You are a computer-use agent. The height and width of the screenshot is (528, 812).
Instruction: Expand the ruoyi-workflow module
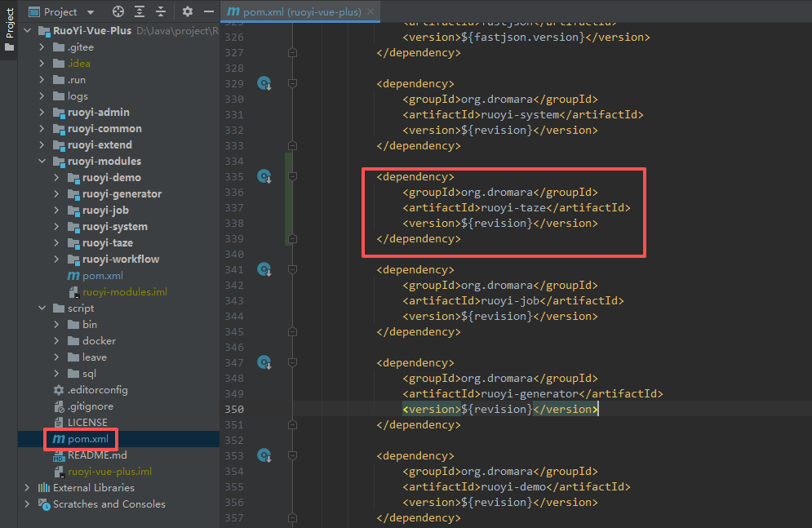click(x=56, y=259)
